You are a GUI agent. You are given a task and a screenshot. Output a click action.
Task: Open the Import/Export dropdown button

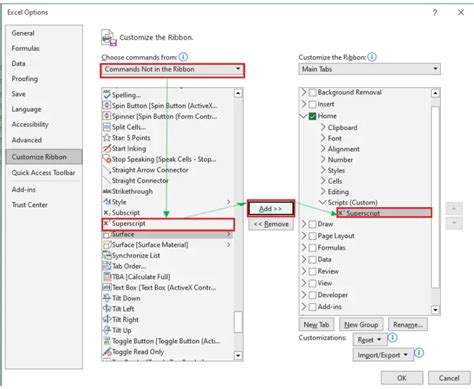(x=383, y=355)
